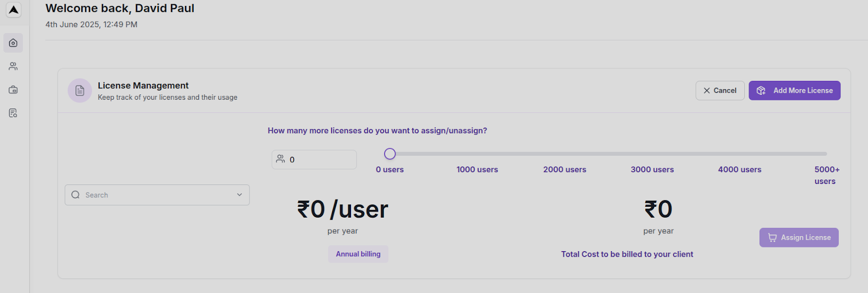Open the Home dashboard icon
Image resolution: width=868 pixels, height=293 pixels.
13,43
